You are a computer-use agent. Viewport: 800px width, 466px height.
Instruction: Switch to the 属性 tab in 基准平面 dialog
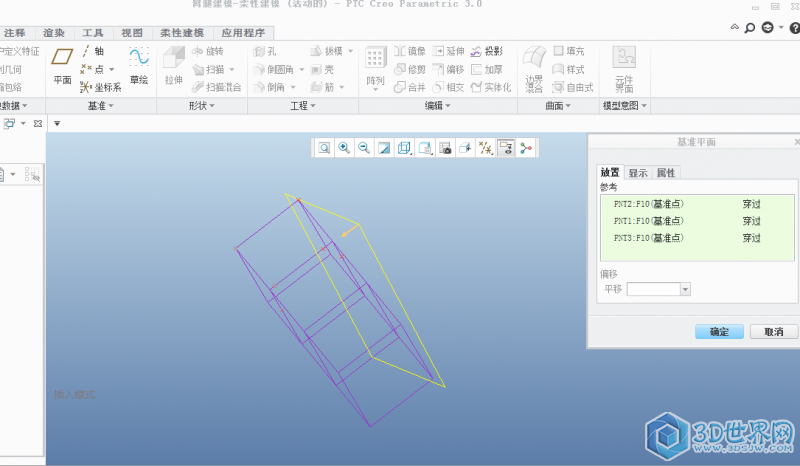coord(666,173)
